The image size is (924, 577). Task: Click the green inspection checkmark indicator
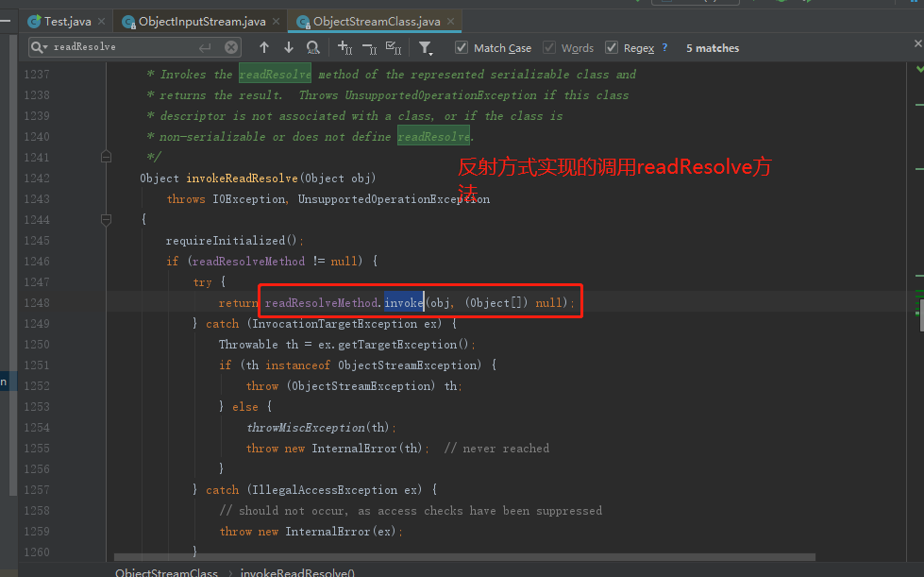[x=920, y=70]
